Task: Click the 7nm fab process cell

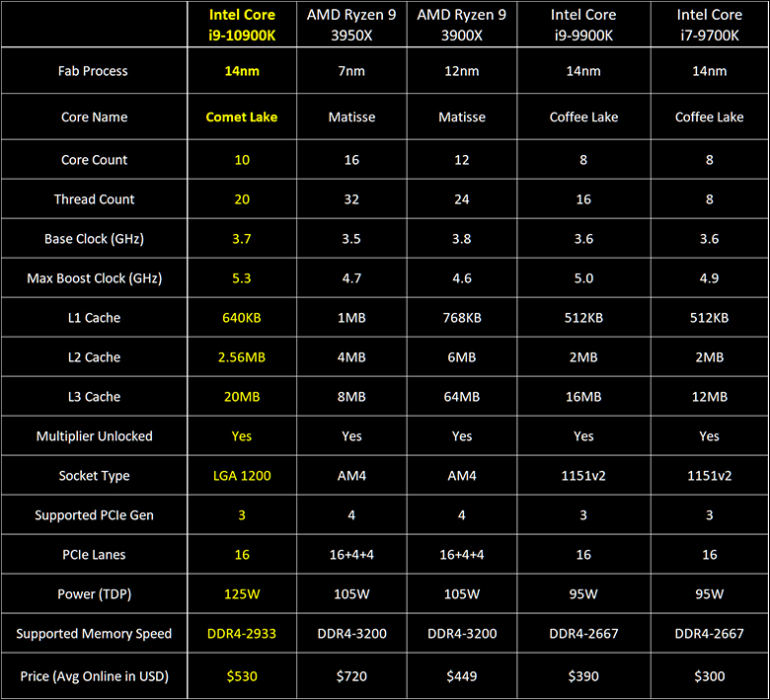Action: pos(351,71)
